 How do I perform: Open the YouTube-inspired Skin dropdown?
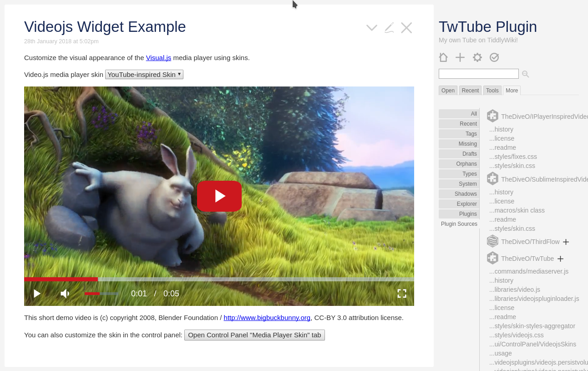[x=144, y=74]
